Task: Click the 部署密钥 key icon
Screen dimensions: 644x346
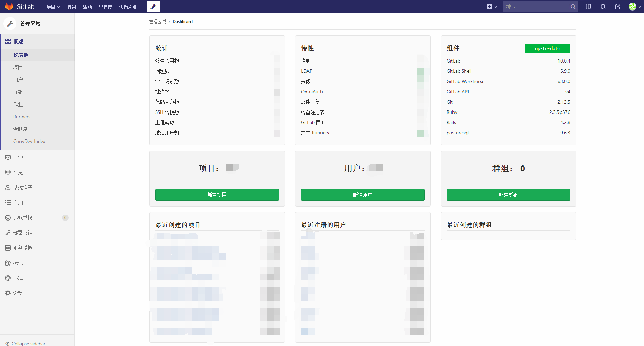Action: [8, 233]
